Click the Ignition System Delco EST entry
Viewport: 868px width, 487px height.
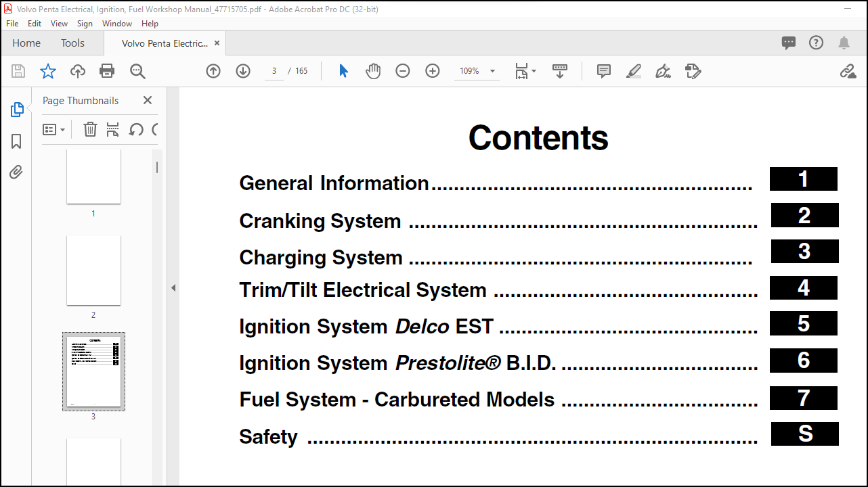(x=498, y=327)
